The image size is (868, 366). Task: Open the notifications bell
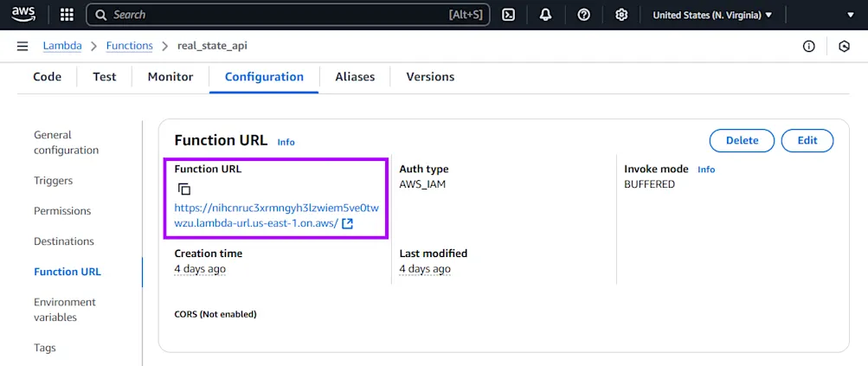pos(546,15)
